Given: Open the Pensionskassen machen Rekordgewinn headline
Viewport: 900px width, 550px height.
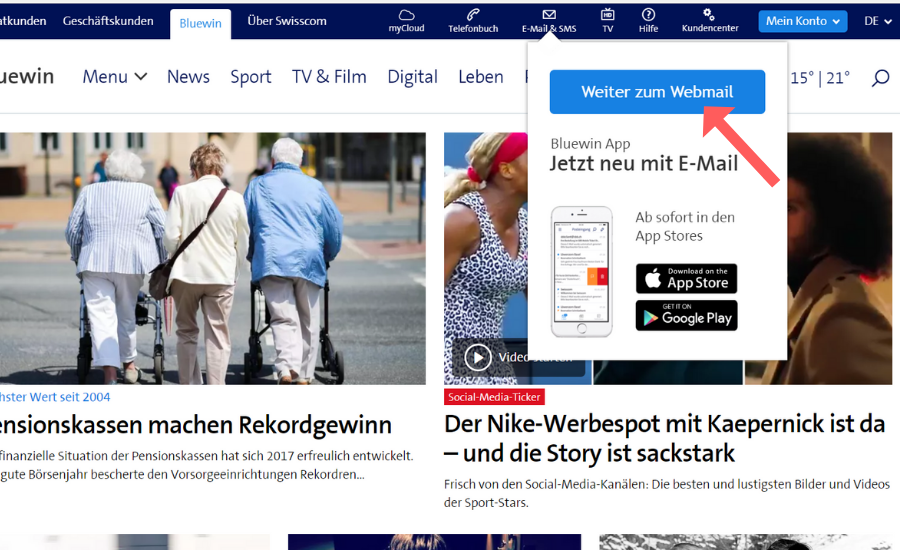Looking at the screenshot, I should pos(196,425).
